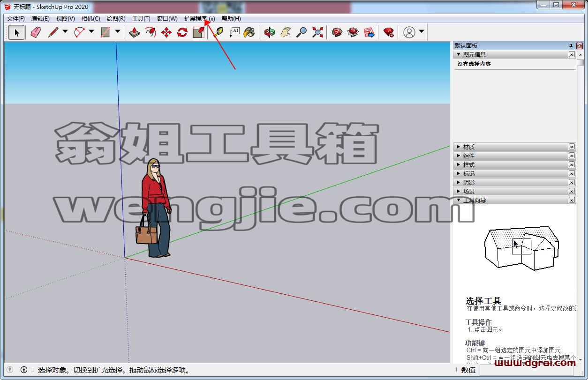Click the Instructor house illustration
This screenshot has height=380, width=588.
click(x=521, y=248)
